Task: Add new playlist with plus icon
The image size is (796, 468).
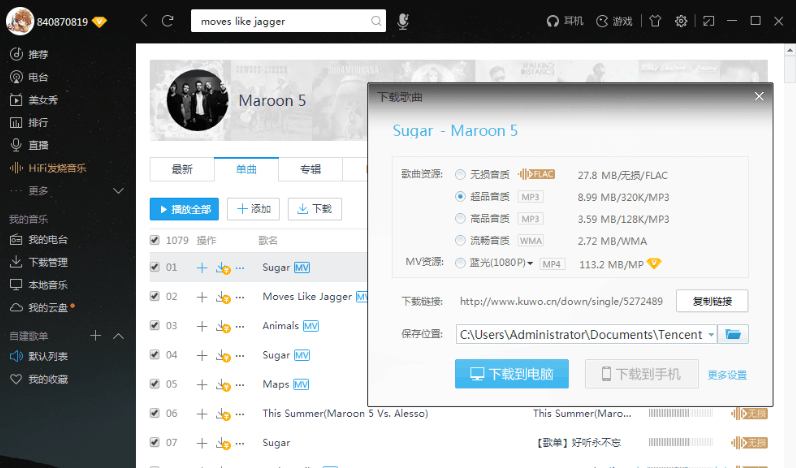Action: pyautogui.click(x=95, y=336)
